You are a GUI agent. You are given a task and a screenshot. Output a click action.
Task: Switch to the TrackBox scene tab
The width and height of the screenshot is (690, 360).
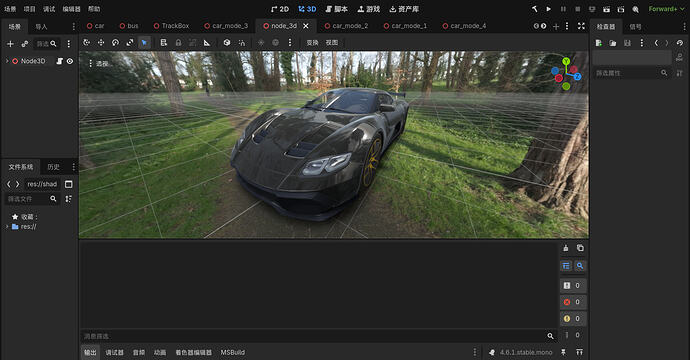(x=171, y=26)
